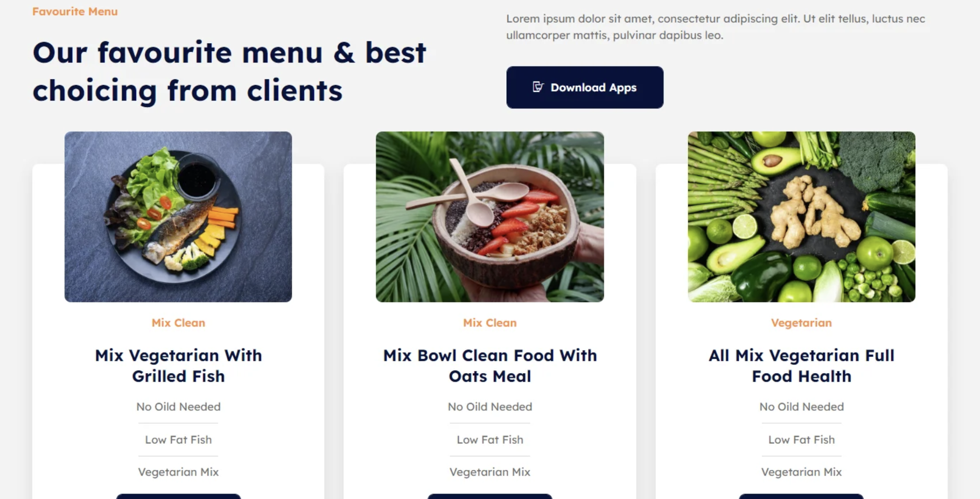Viewport: 980px width, 499px height.
Task: Click the Favourite Menu section label
Action: point(75,11)
